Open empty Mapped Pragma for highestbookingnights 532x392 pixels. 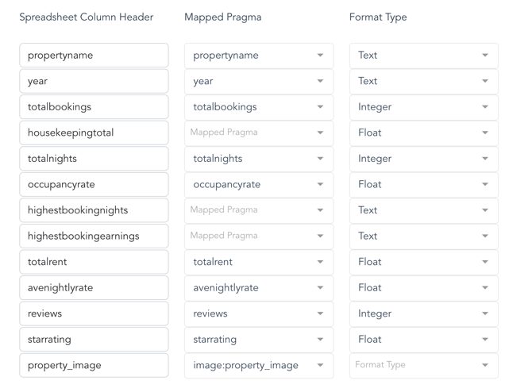click(259, 210)
